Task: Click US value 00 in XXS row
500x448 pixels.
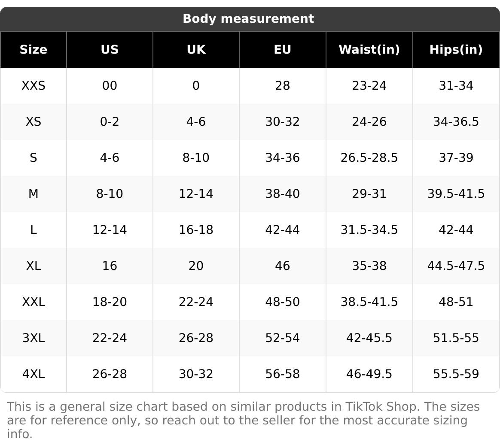Action: click(x=110, y=86)
